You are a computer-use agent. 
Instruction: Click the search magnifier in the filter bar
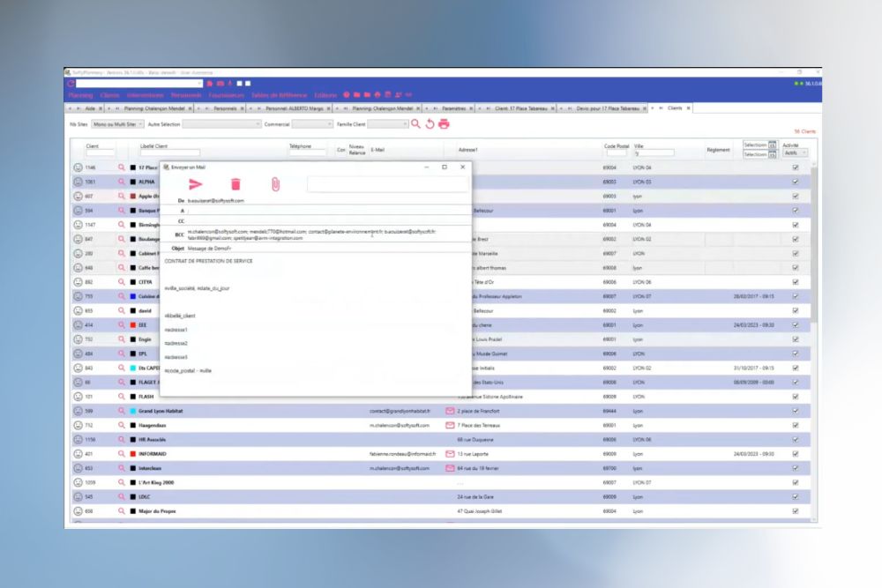tap(416, 124)
